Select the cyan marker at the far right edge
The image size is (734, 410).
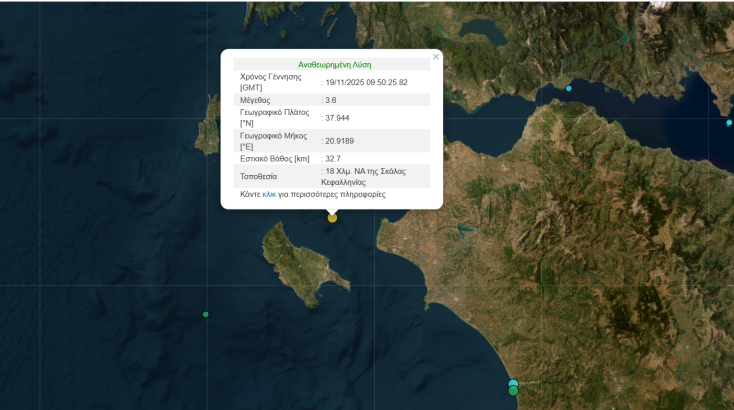[729, 123]
